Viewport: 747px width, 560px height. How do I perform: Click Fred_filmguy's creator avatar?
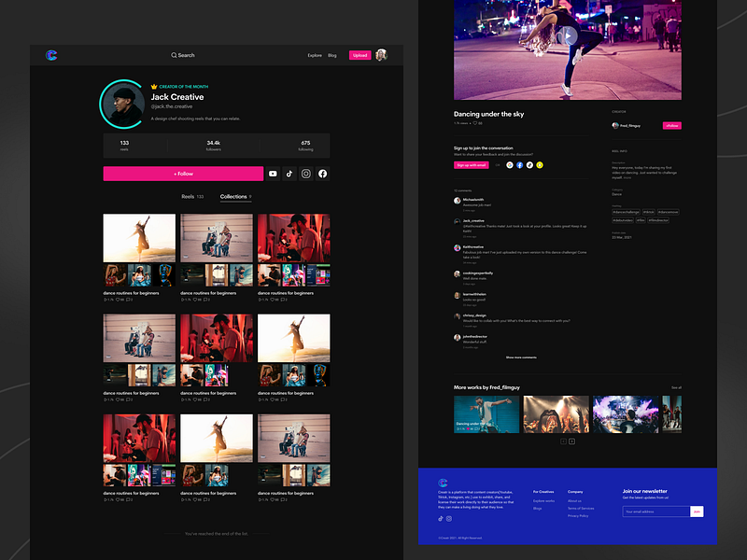pos(615,126)
